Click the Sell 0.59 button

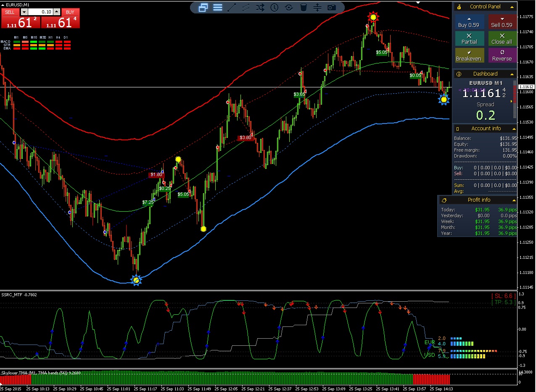[502, 22]
